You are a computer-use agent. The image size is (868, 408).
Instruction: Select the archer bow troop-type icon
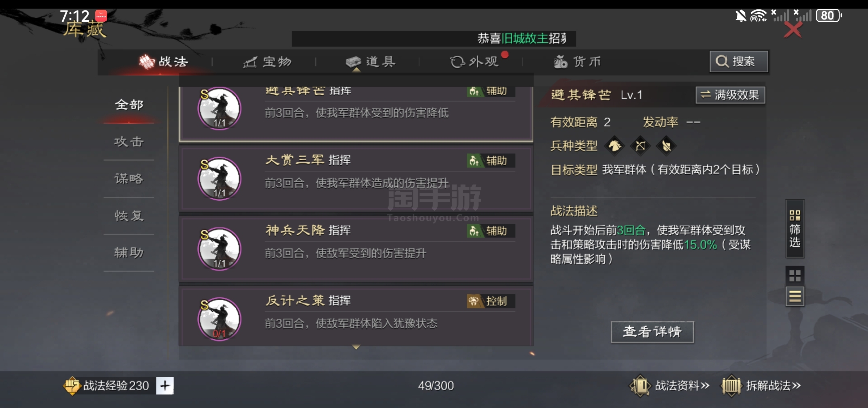pyautogui.click(x=640, y=146)
